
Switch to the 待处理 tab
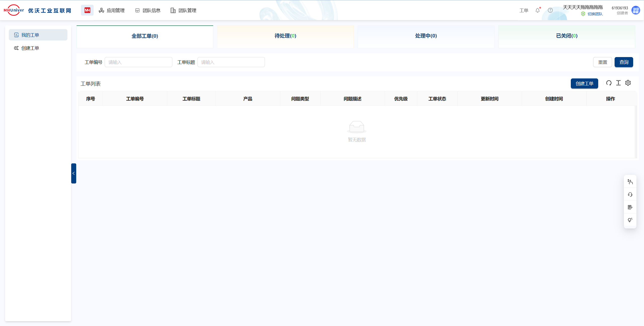click(x=285, y=36)
